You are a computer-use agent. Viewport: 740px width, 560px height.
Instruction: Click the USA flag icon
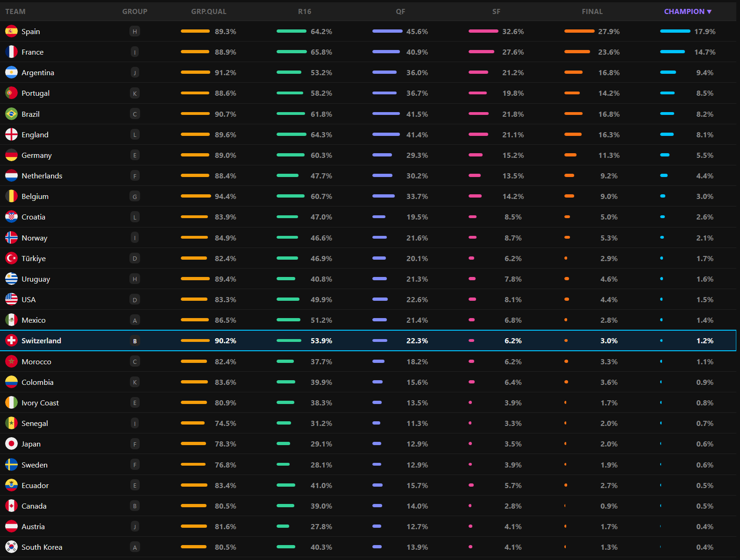point(11,299)
